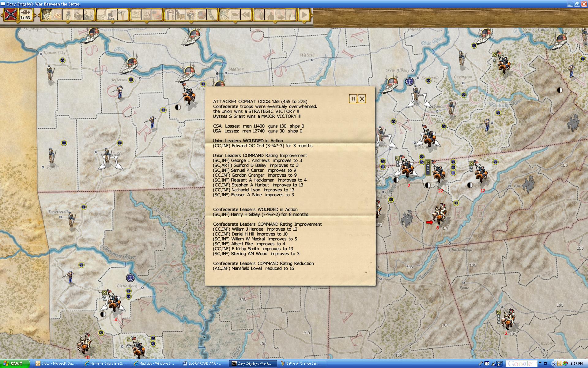Click the mouse preferences toolbar icon
This screenshot has height=368, width=588.
coord(259,14)
